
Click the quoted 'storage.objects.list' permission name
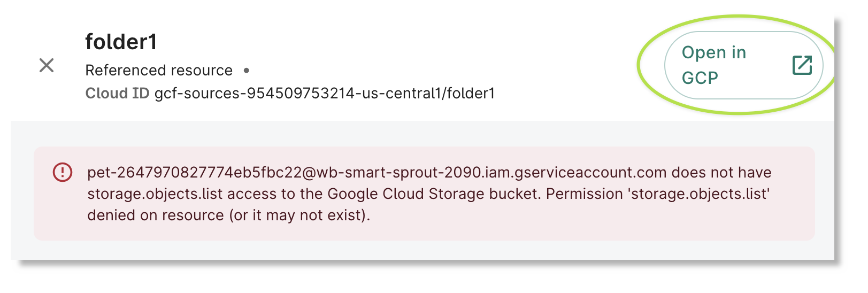coord(700,194)
